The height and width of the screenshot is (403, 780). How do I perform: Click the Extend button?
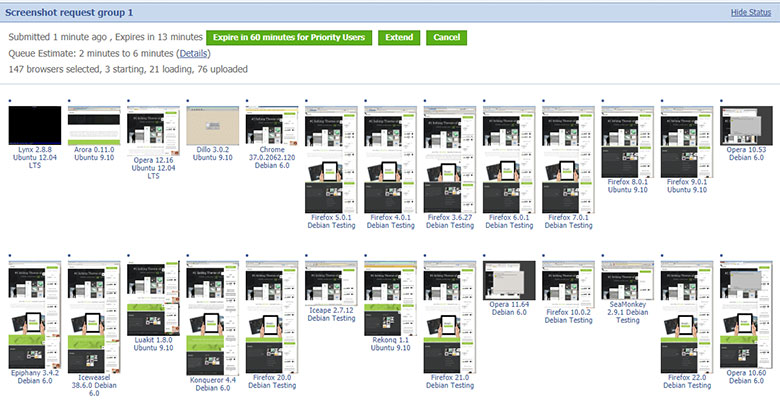[x=399, y=37]
